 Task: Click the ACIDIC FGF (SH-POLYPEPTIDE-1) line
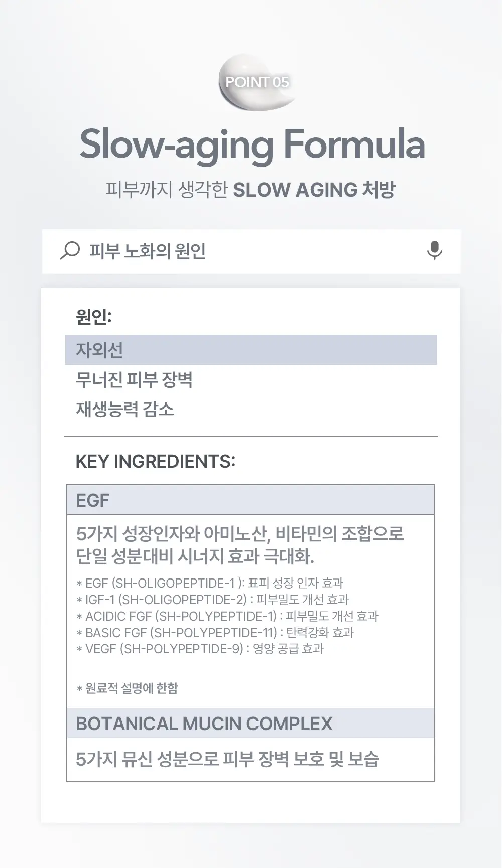pos(227,616)
